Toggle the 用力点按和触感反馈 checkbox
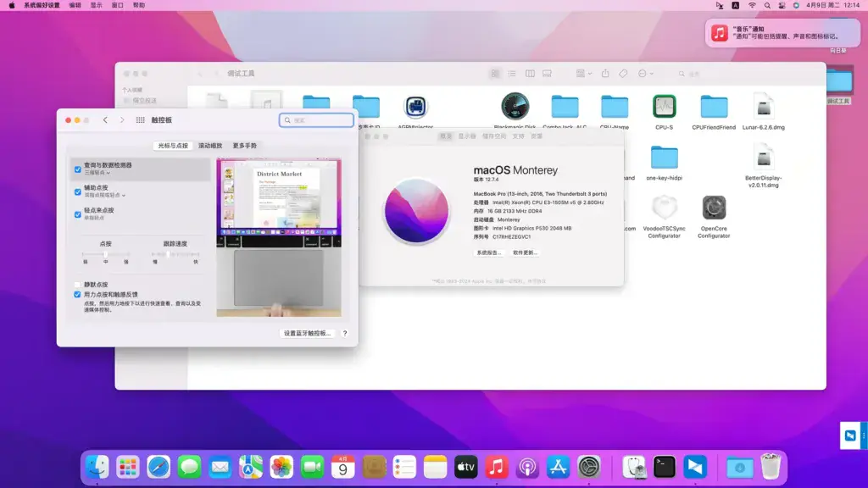Image resolution: width=868 pixels, height=488 pixels. pos(77,295)
